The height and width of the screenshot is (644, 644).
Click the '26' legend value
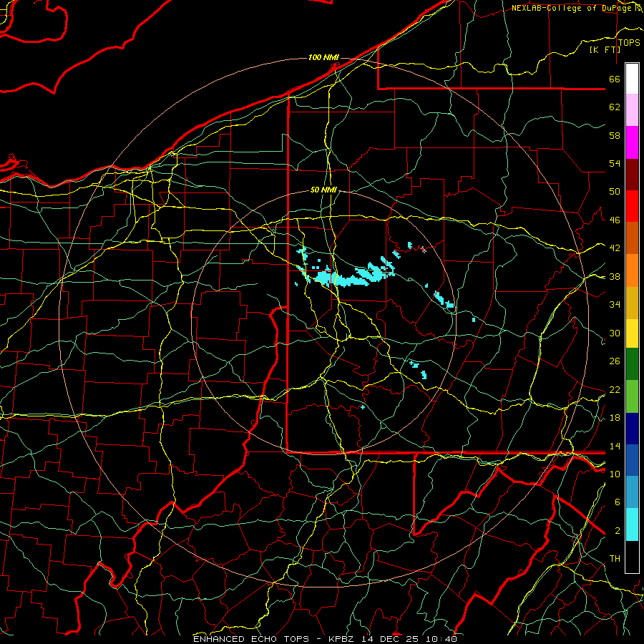[x=615, y=361]
